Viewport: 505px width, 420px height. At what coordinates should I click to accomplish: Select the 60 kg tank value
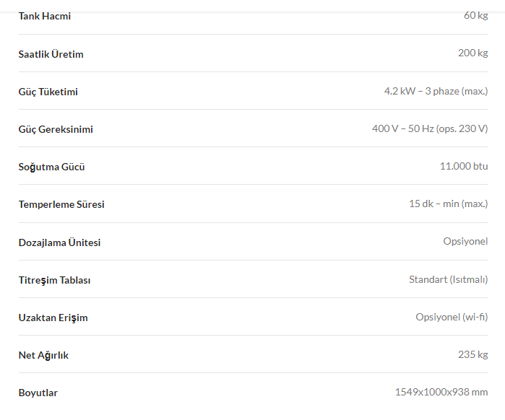[x=475, y=15]
